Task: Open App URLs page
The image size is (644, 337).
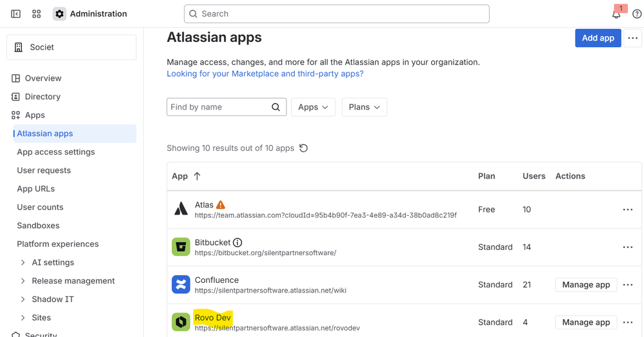Action: click(35, 189)
